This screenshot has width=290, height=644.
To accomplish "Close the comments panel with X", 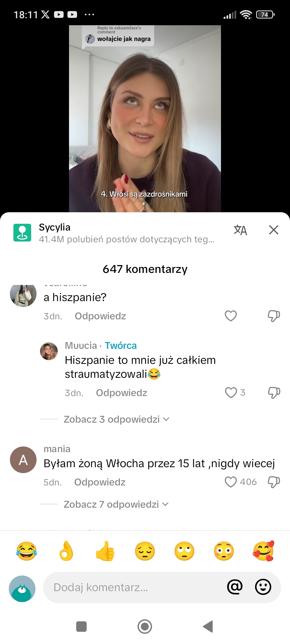I will tap(274, 230).
